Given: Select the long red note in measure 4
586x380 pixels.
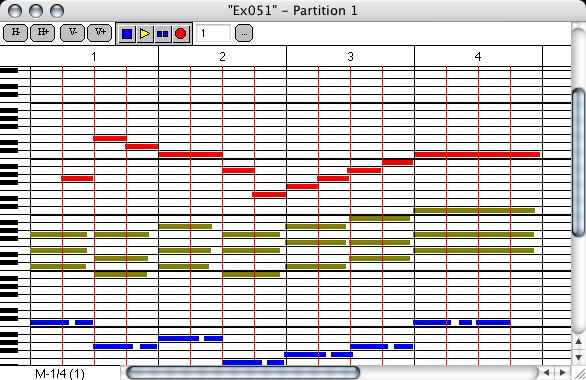Looking at the screenshot, I should click(x=477, y=154).
